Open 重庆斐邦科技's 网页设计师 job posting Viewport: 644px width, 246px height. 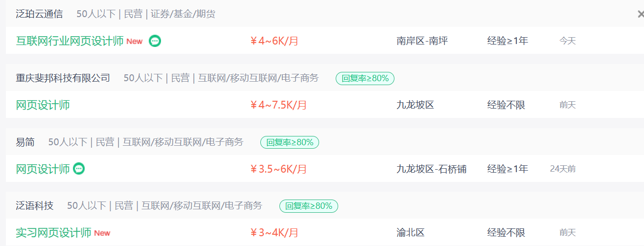pos(43,105)
